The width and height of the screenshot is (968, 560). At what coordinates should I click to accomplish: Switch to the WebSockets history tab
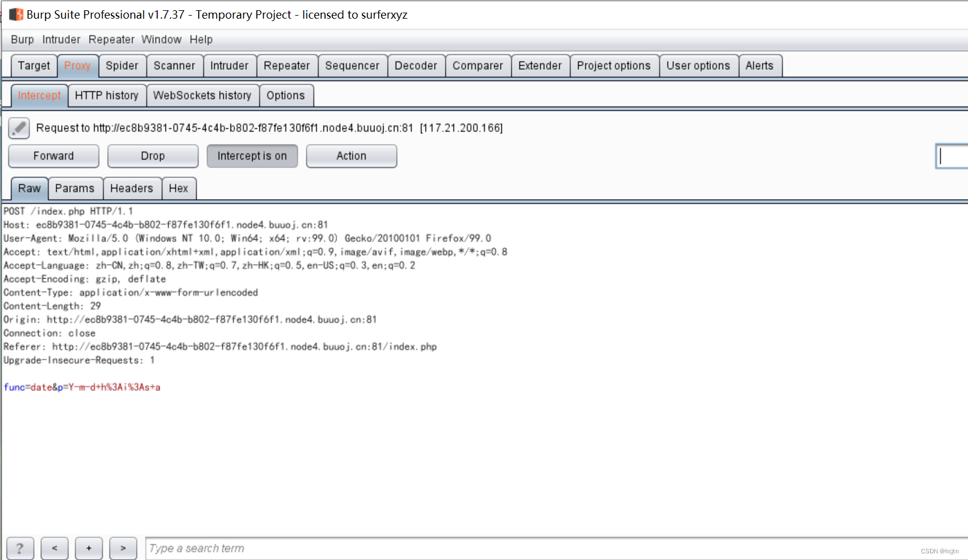[x=202, y=95]
